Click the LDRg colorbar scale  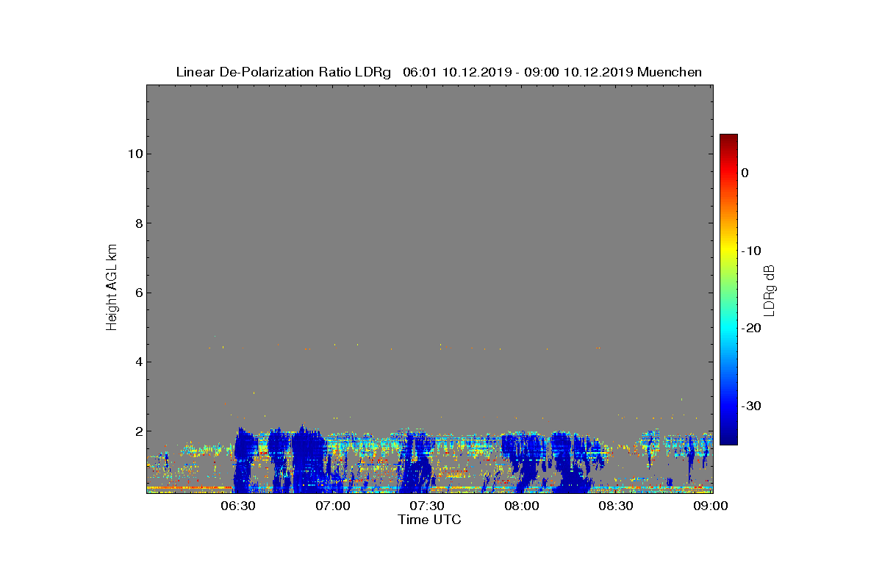[x=728, y=290]
